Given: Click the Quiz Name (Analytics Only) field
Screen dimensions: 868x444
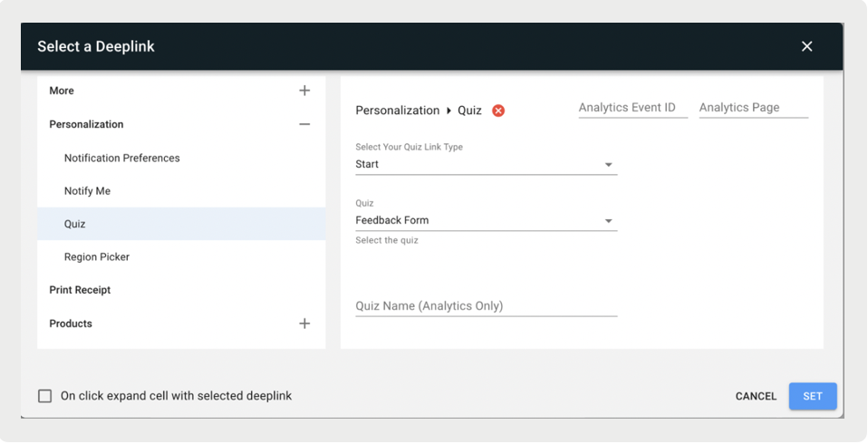Looking at the screenshot, I should (486, 306).
